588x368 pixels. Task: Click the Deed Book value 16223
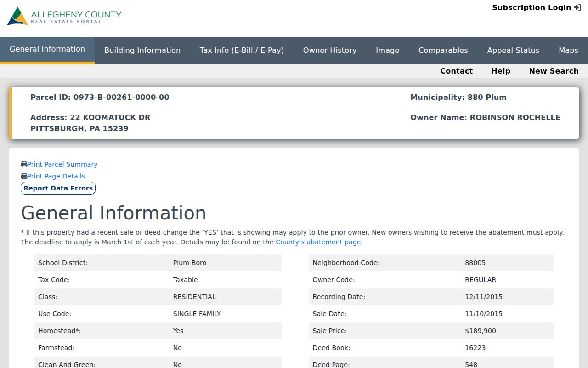pos(475,348)
